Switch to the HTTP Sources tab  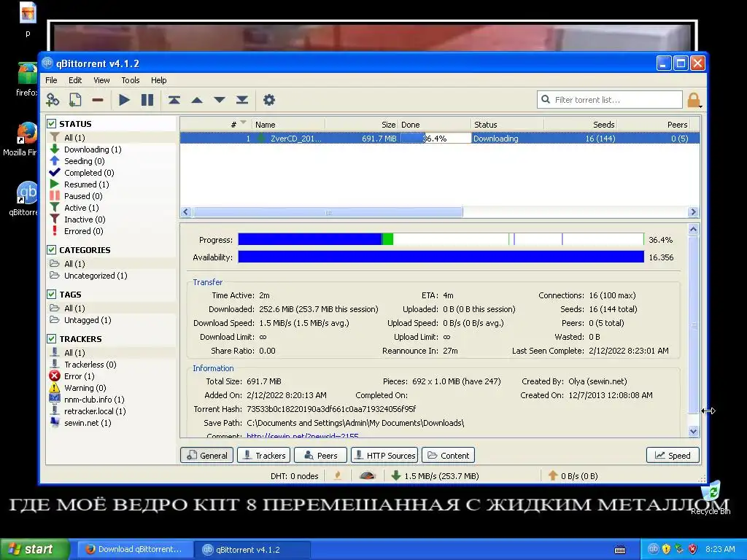click(x=384, y=455)
